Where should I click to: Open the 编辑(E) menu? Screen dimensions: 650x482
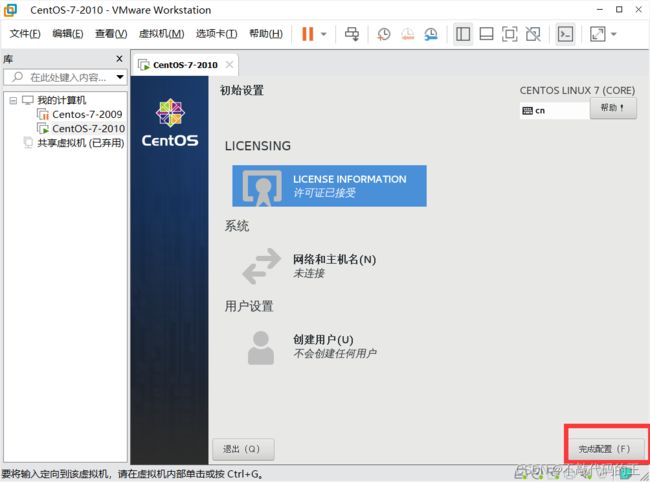68,34
